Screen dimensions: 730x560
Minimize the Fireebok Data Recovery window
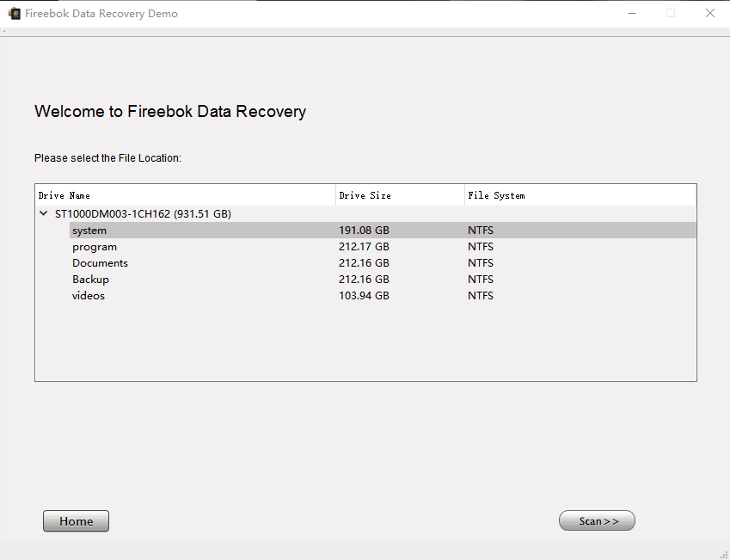click(632, 13)
